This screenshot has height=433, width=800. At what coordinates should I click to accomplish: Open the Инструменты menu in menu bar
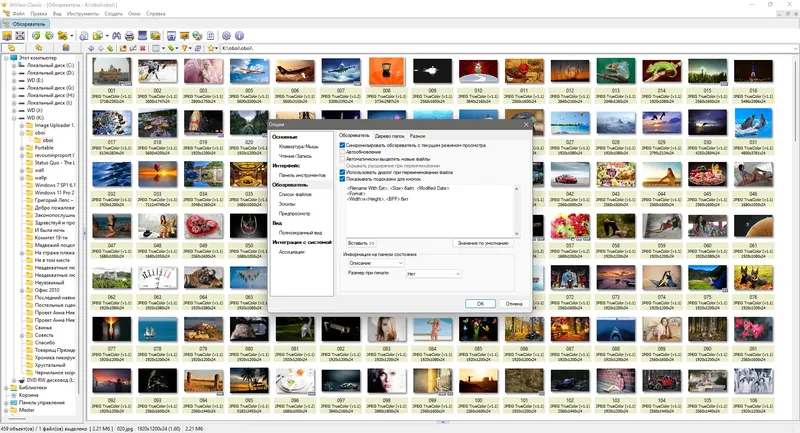[x=82, y=14]
